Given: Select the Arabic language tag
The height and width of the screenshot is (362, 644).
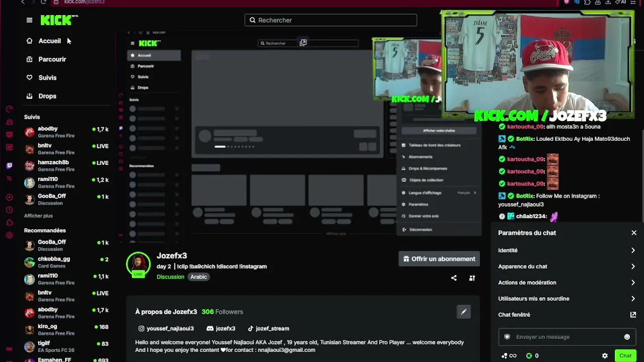Looking at the screenshot, I should point(198,277).
